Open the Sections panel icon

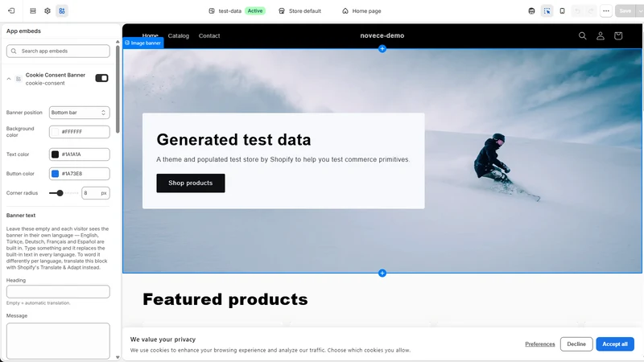(x=33, y=10)
